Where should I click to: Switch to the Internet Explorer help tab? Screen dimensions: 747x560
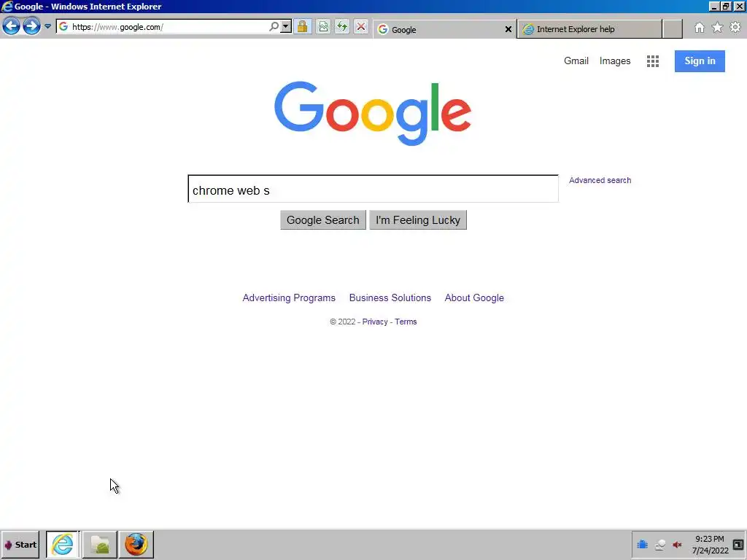click(x=589, y=29)
